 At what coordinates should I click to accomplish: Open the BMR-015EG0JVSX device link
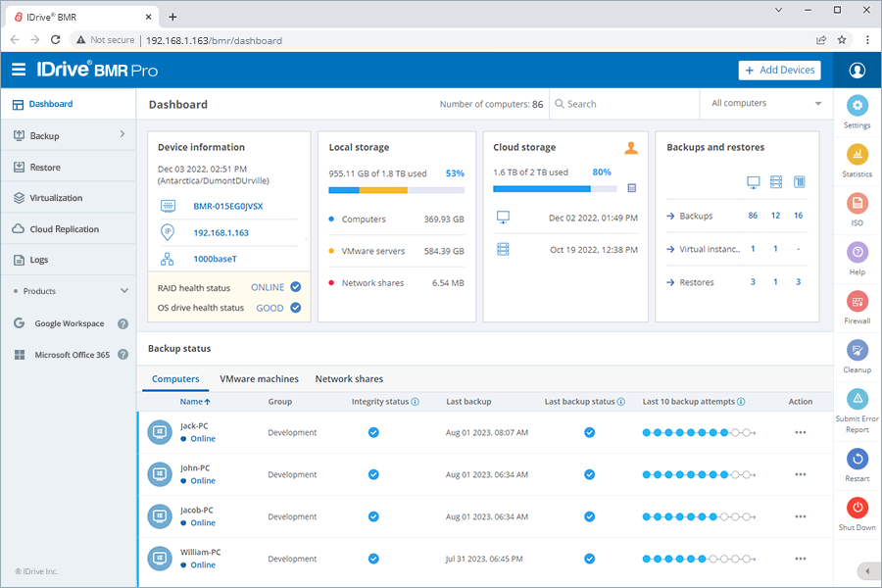227,206
